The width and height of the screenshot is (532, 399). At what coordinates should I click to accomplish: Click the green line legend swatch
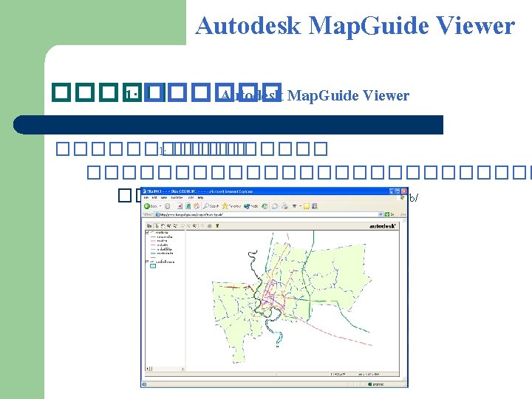point(153,253)
